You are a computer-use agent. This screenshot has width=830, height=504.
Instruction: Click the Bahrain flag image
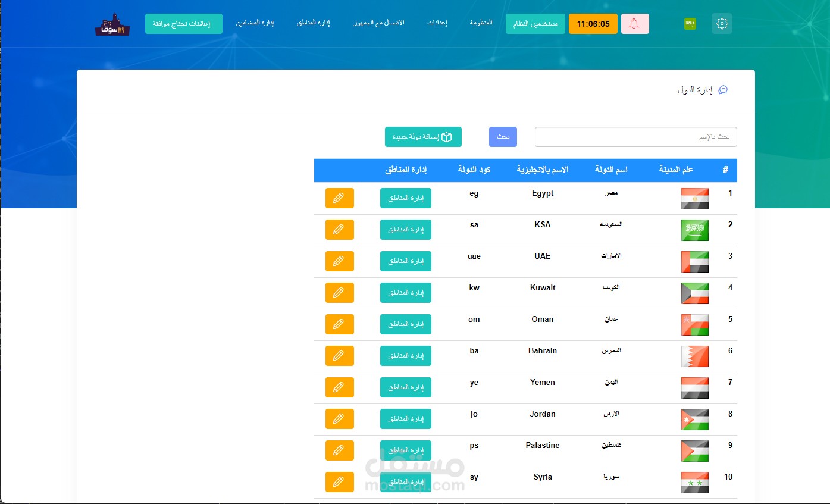[695, 356]
